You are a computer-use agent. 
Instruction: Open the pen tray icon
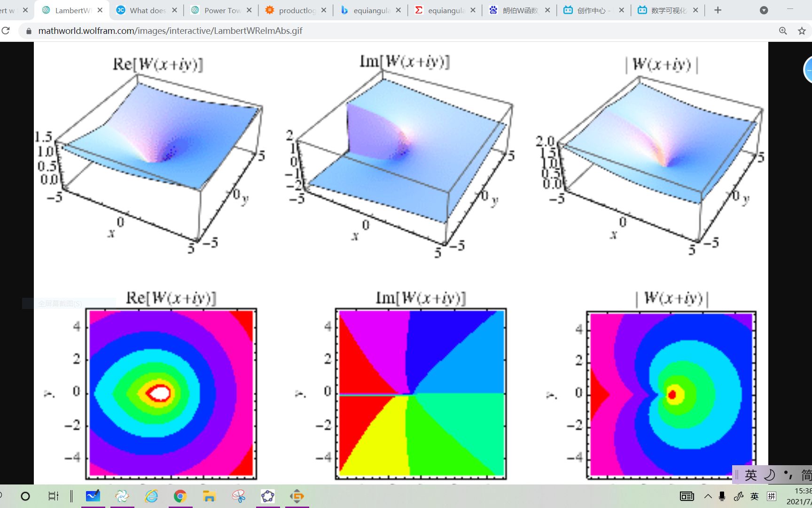(738, 496)
